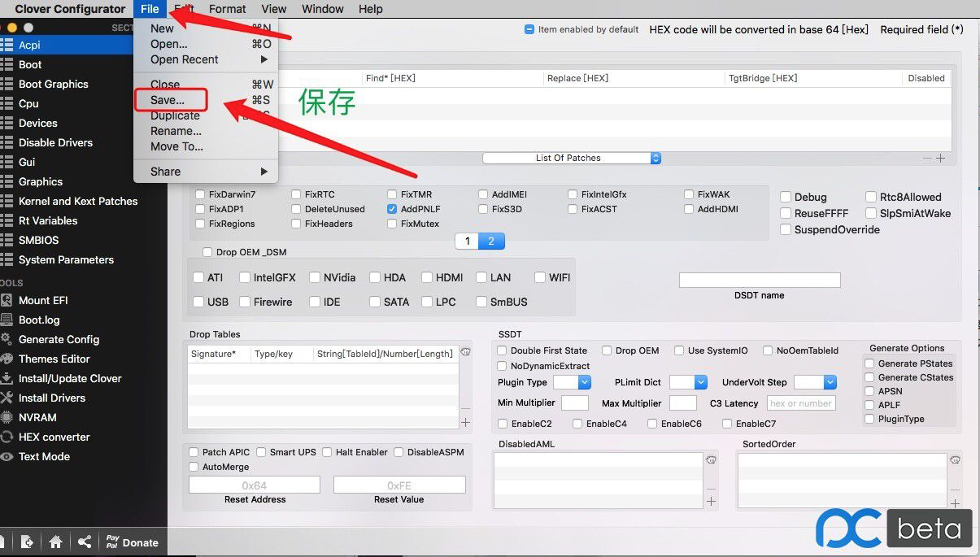Remove an entry from Drop Tables
Screen dimensions: 980x557
coord(465,408)
